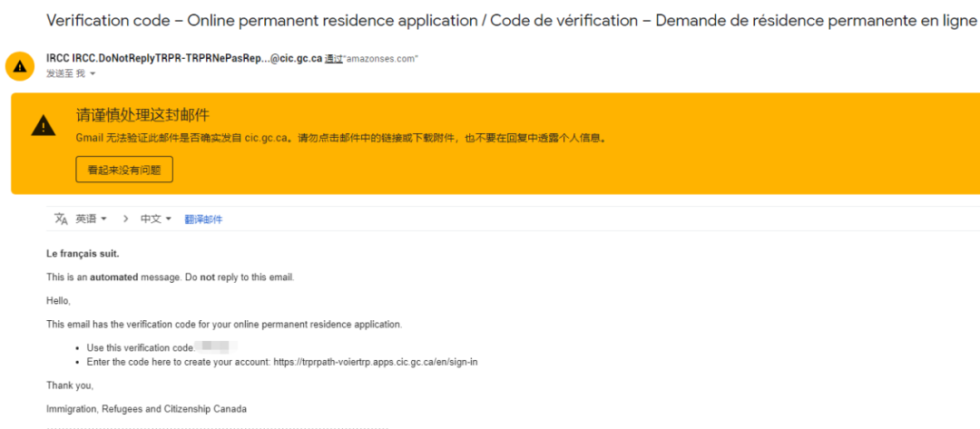Click the 请谨慎处理这封邮件 warning heading

pyautogui.click(x=142, y=115)
